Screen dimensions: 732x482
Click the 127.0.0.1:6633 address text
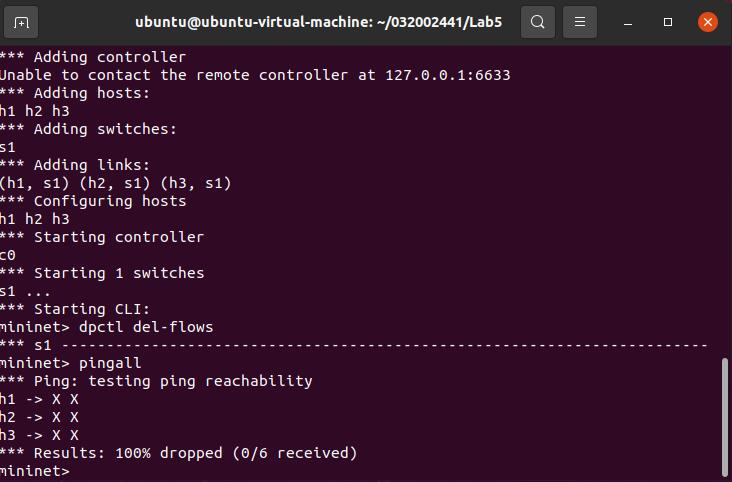448,75
